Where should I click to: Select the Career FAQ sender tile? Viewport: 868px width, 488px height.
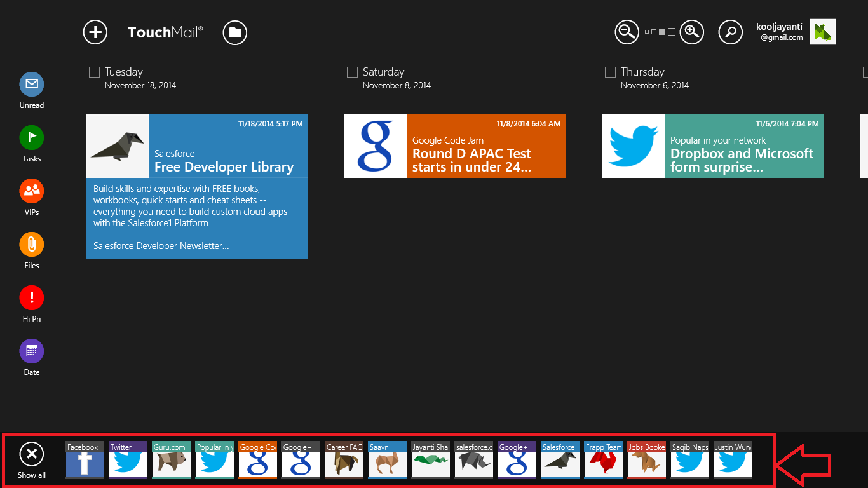[344, 460]
